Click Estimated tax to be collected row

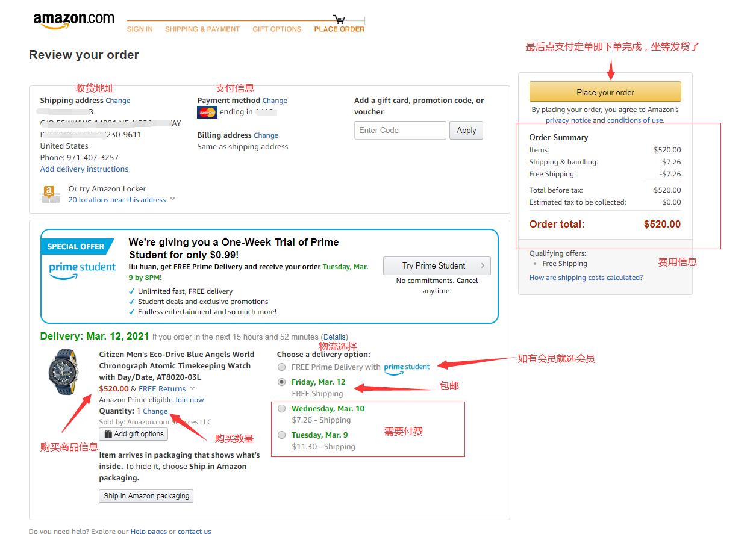(x=605, y=202)
